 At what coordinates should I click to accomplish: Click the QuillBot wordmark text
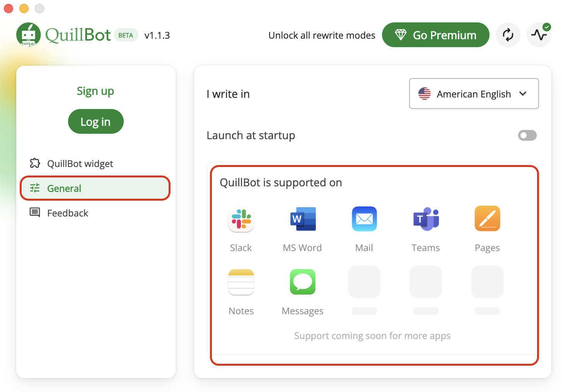(x=78, y=35)
